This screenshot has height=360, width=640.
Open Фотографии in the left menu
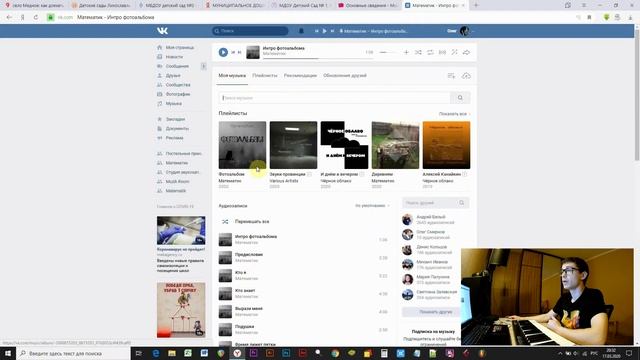point(178,94)
